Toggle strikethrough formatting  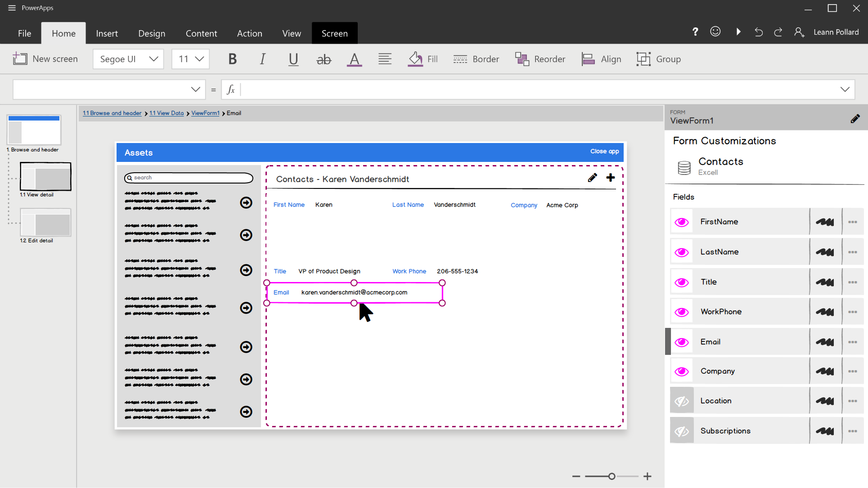click(x=324, y=59)
